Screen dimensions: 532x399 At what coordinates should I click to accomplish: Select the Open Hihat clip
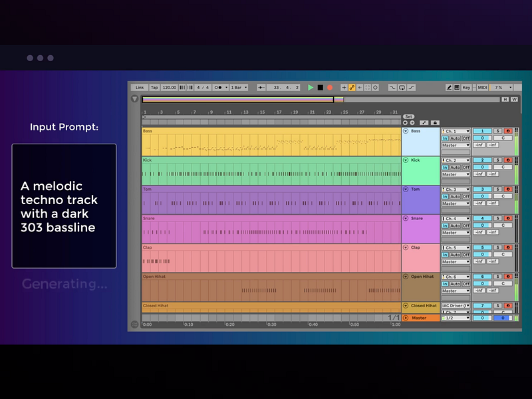pyautogui.click(x=271, y=287)
